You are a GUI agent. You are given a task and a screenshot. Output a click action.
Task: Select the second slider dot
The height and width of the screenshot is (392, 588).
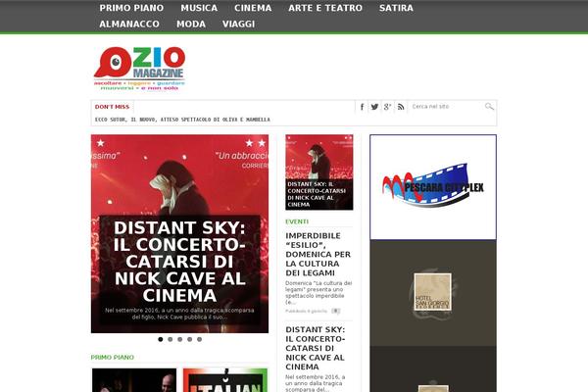point(171,339)
